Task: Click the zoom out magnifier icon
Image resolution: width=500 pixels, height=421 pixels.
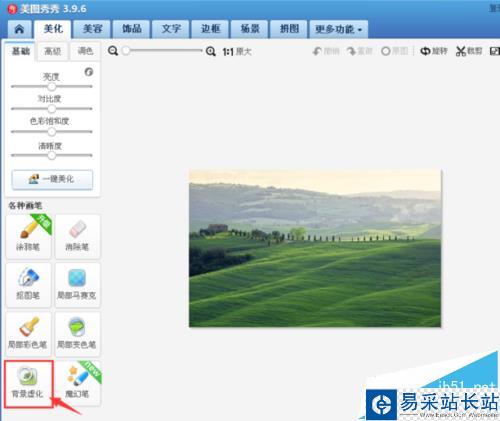Action: tap(113, 51)
